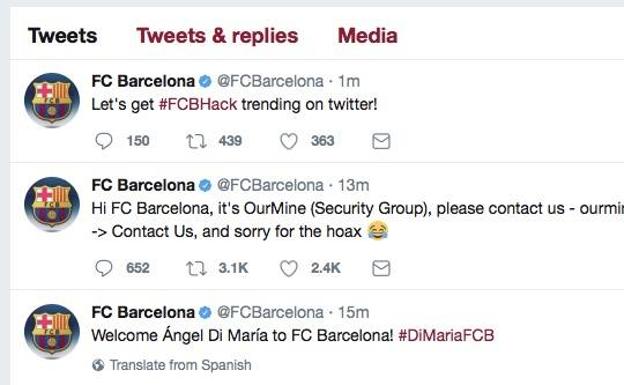Click the globe icon beside Translate from Spanish
The width and height of the screenshot is (624, 385).
pyautogui.click(x=98, y=365)
